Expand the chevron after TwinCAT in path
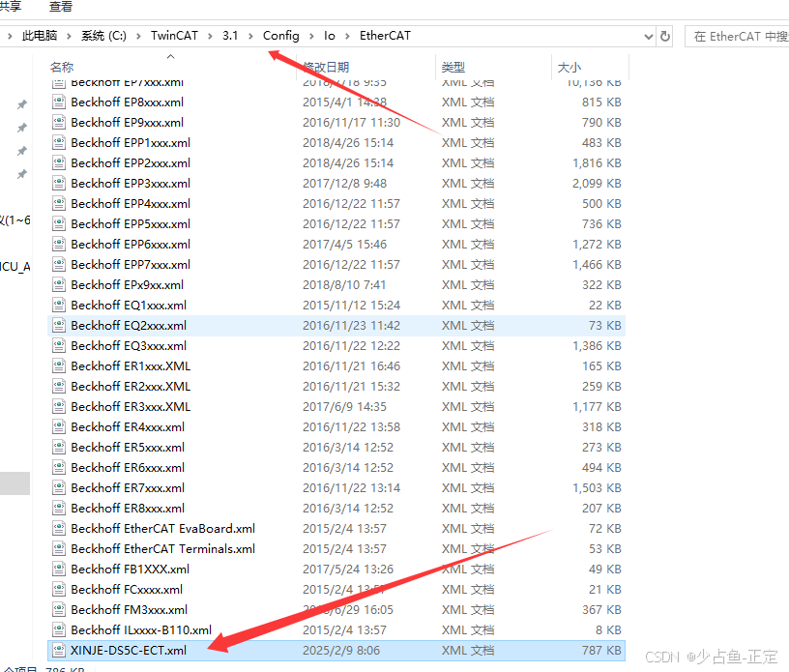789x672 pixels. tap(210, 36)
